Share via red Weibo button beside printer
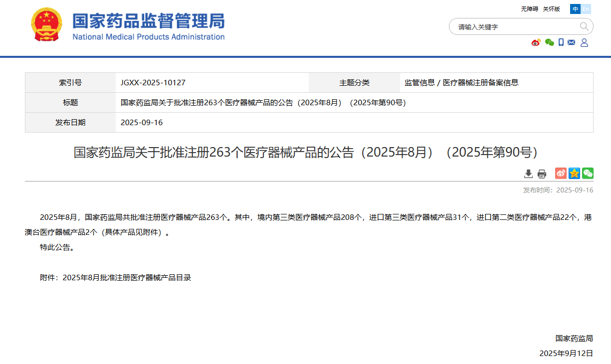Viewport: 611px width, 364px height. point(561,174)
